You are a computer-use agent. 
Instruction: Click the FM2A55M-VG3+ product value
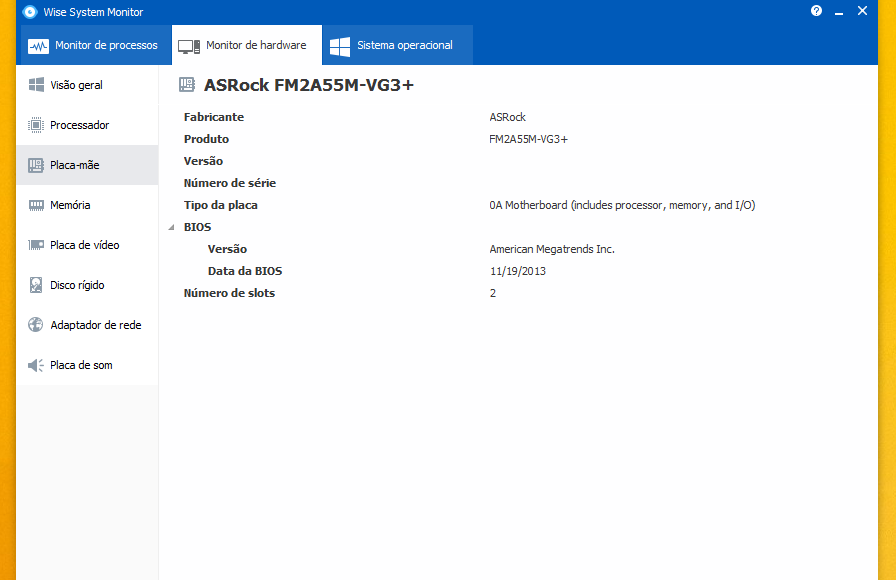529,139
